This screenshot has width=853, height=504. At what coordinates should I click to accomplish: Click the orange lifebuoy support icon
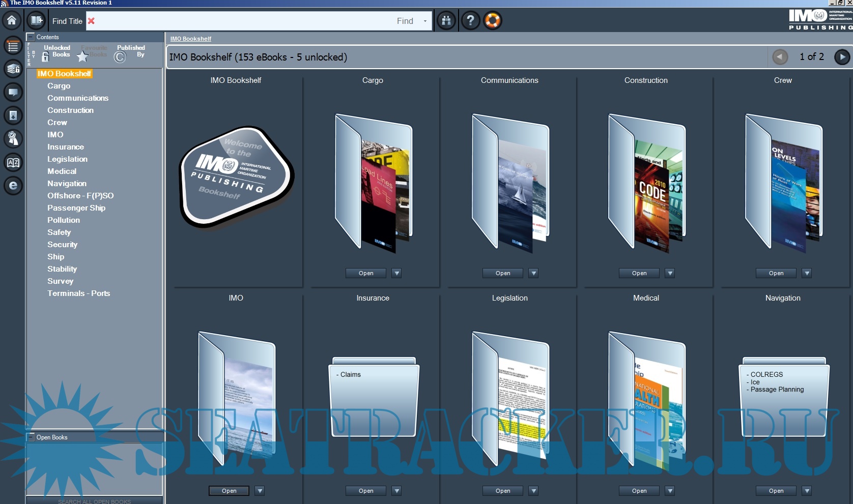click(x=493, y=20)
